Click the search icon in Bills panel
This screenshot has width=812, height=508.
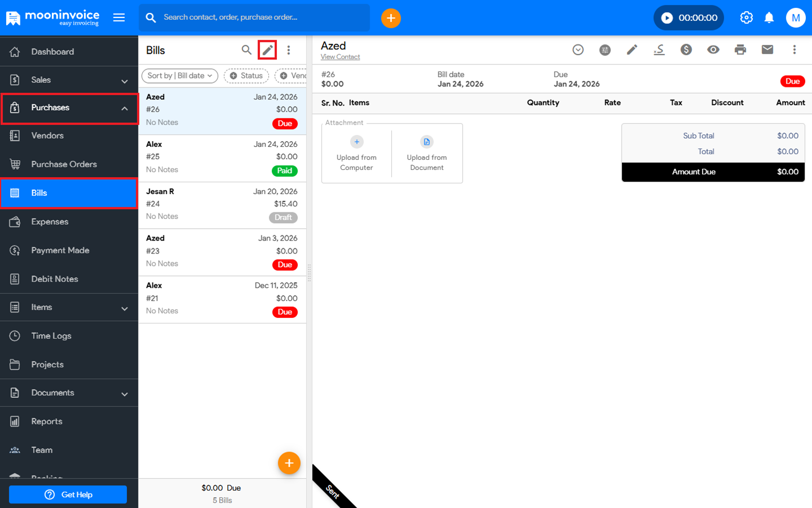click(246, 50)
